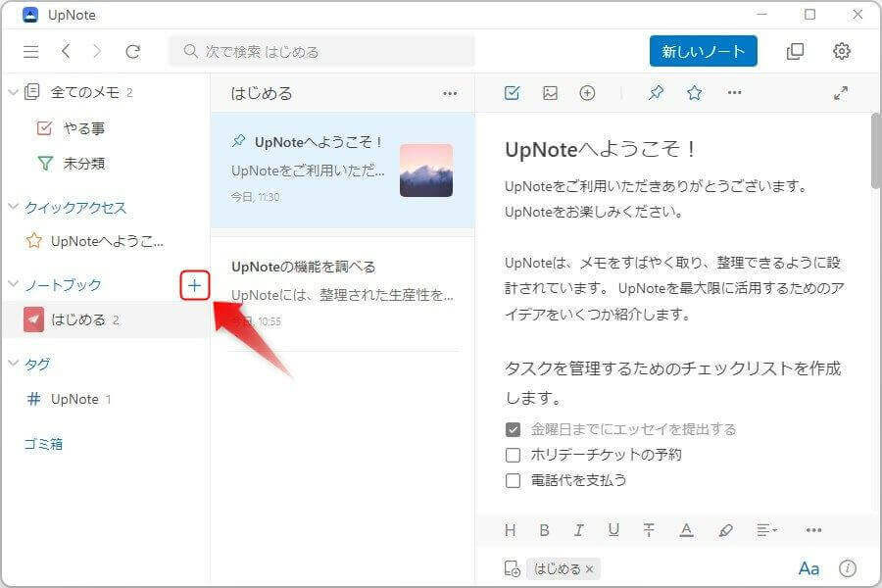Expand editor to focus mode
Screen dimensions: 882x588
point(841,93)
